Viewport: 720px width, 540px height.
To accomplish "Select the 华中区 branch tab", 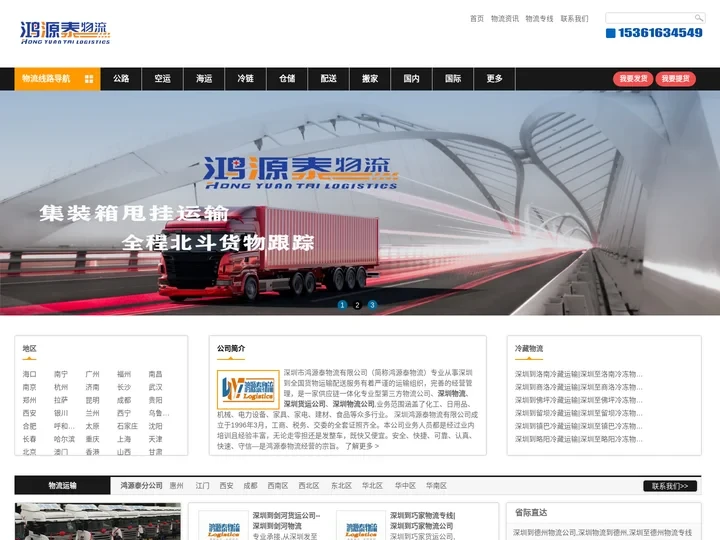I will point(405,486).
